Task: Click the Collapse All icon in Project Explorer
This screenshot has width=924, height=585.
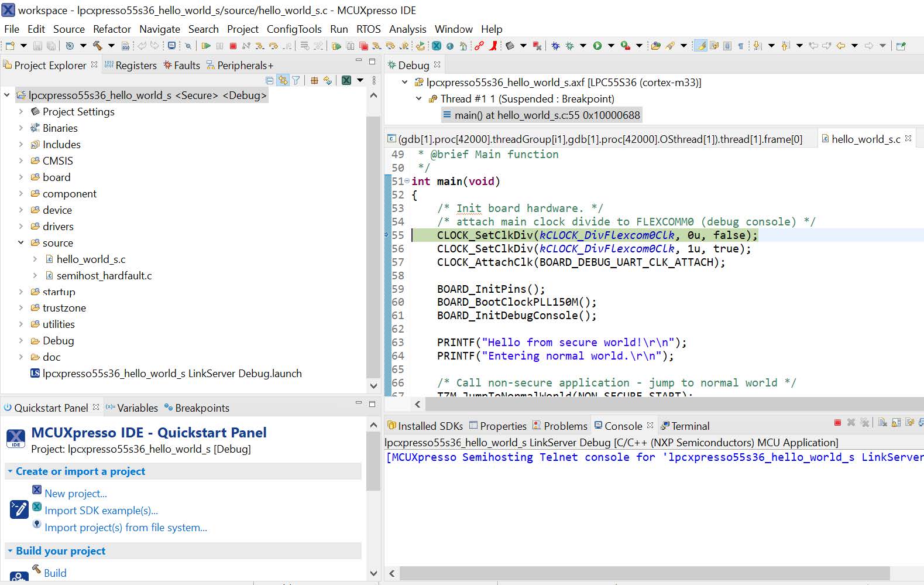Action: [269, 81]
